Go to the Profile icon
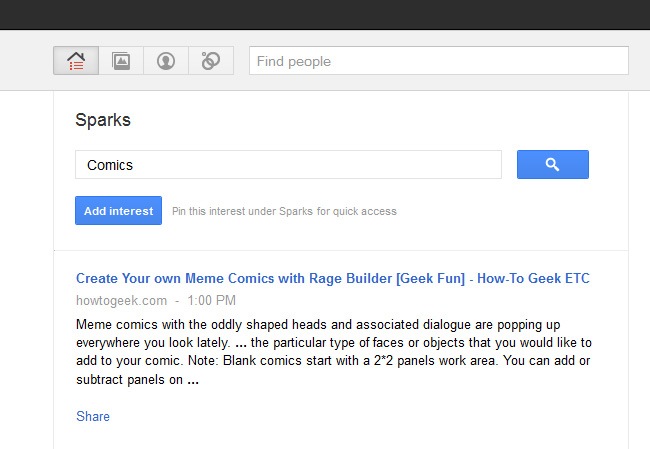This screenshot has height=449, width=650. click(166, 61)
